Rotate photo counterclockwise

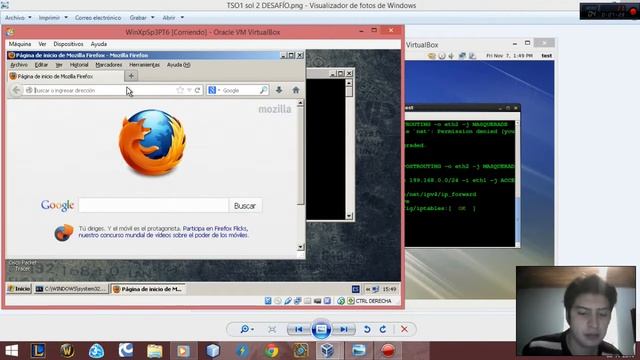click(367, 329)
